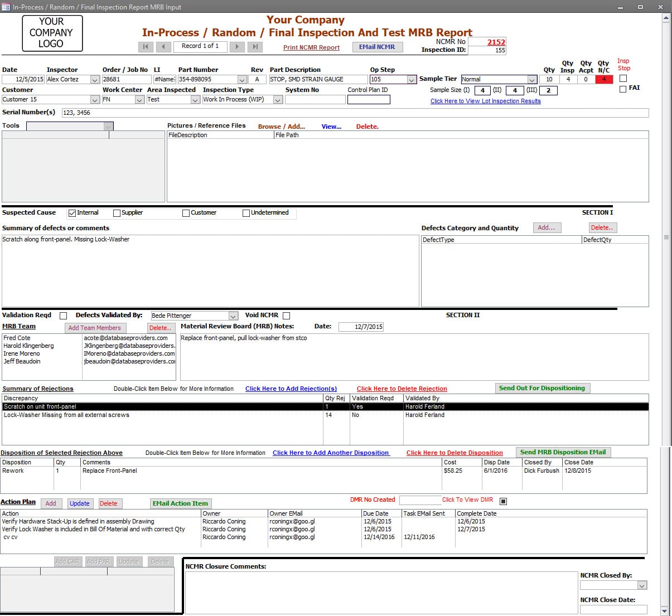Select Scratch on unit front-panel row
The width and height of the screenshot is (672, 616).
(325, 407)
